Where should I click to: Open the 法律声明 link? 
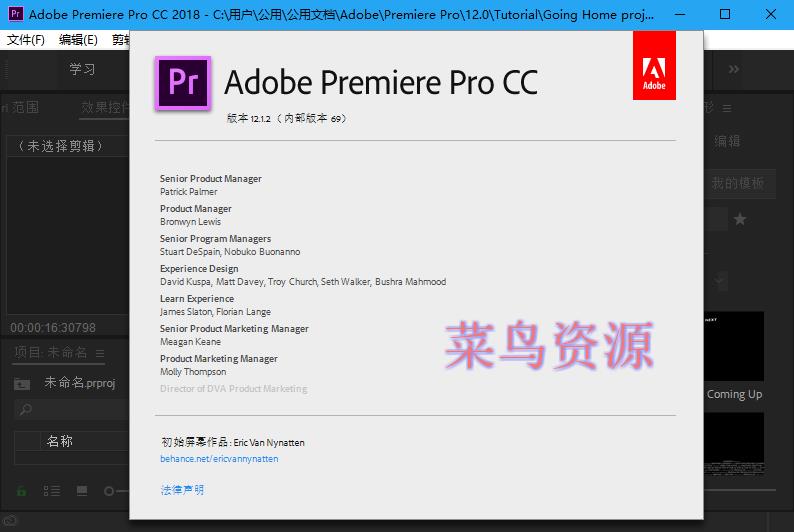(182, 489)
